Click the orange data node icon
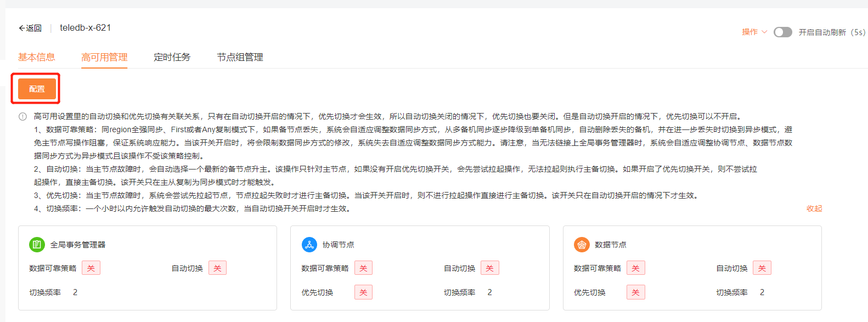Screen dimensions: 868x322 pyautogui.click(x=582, y=245)
